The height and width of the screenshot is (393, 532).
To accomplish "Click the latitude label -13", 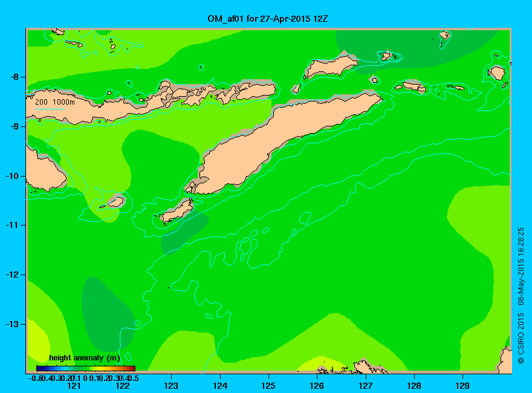I will click(x=13, y=324).
